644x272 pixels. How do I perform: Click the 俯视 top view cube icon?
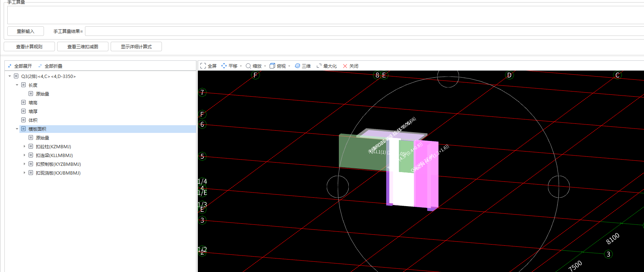272,66
